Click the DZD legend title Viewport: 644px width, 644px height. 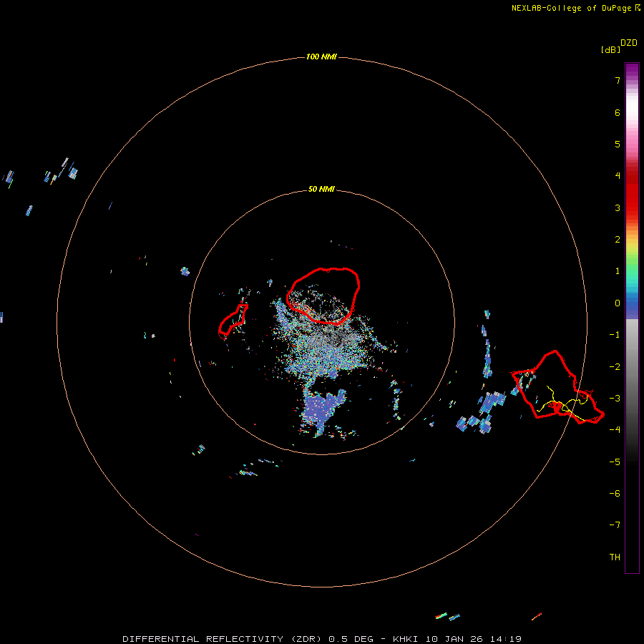tap(629, 43)
